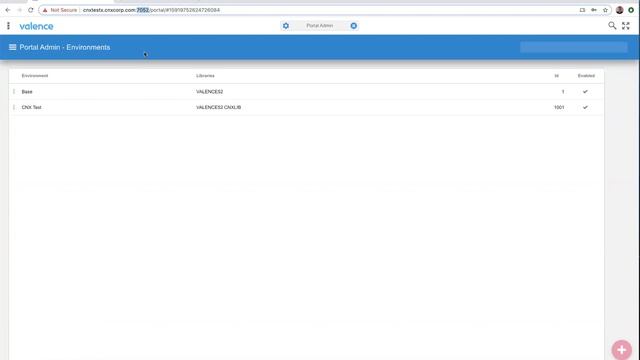Select the Portal Admin app tab
The image size is (640, 360).
320,26
